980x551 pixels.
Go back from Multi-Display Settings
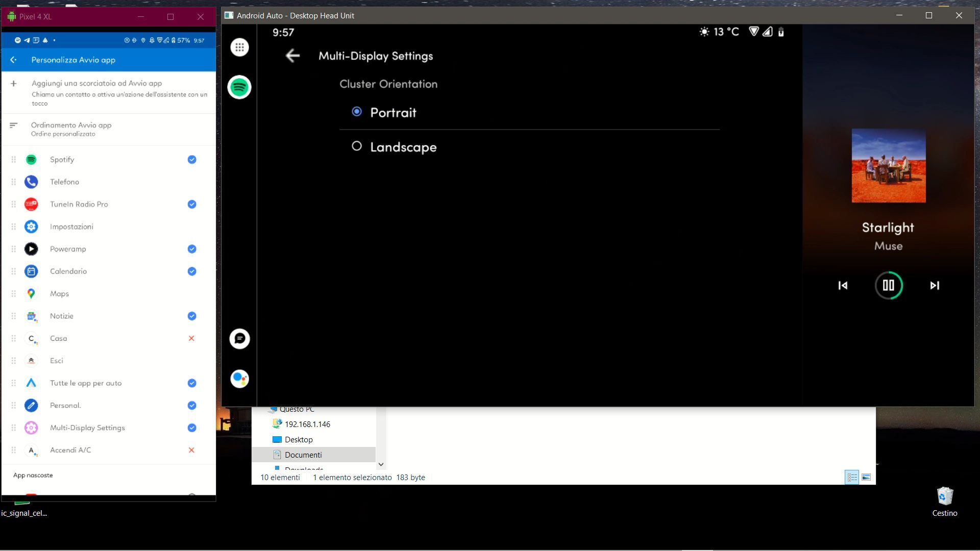[292, 56]
